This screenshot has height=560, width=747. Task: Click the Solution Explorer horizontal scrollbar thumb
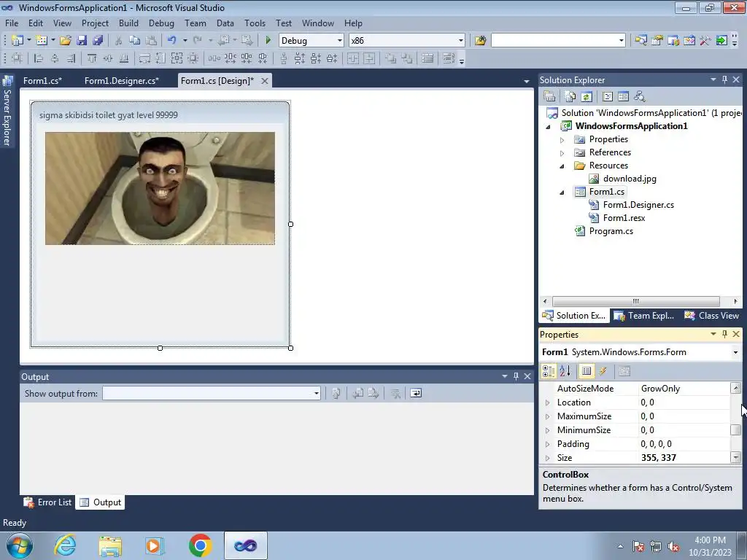click(x=636, y=301)
